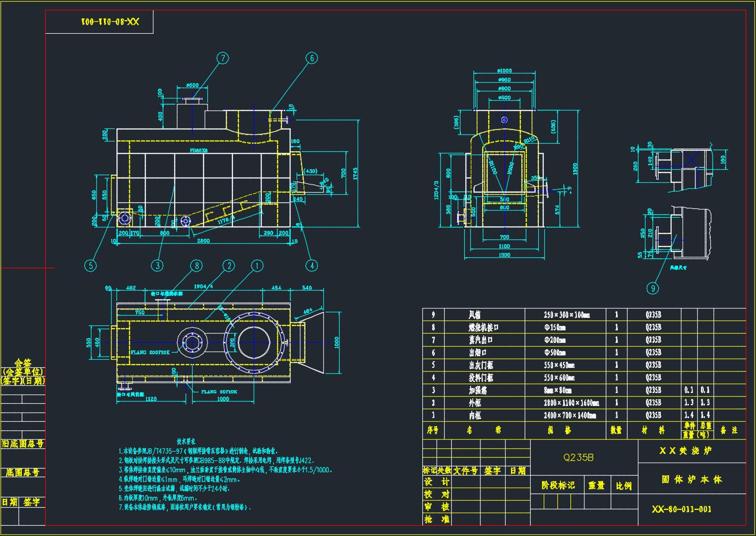This screenshot has width=756, height=536.
Task: Select the 技术要求 notes heading
Action: pos(186,441)
